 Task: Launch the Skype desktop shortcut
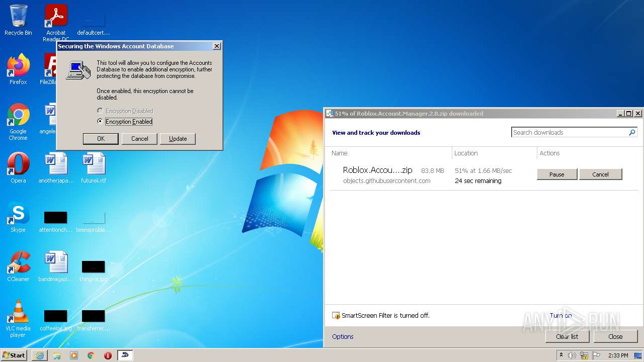pyautogui.click(x=18, y=217)
